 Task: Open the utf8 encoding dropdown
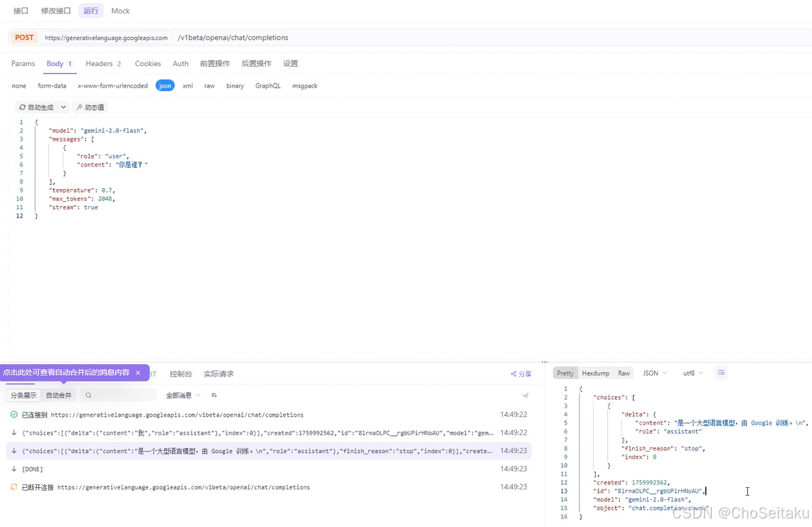pyautogui.click(x=693, y=373)
